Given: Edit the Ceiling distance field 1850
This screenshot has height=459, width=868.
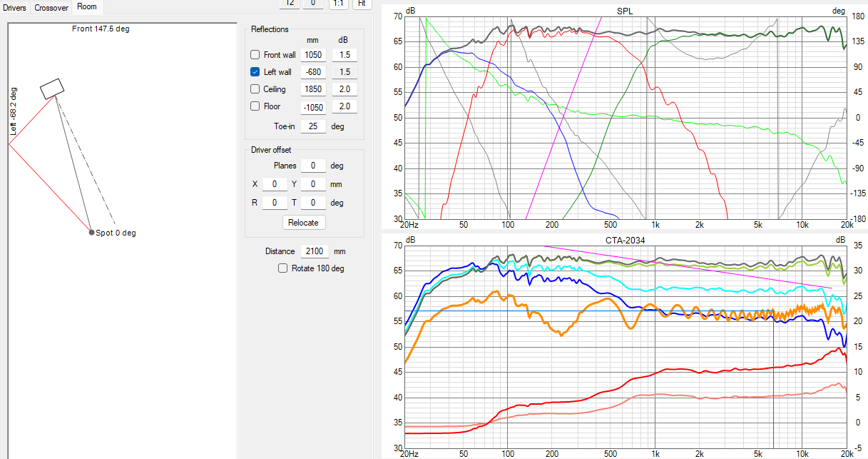Looking at the screenshot, I should click(313, 89).
